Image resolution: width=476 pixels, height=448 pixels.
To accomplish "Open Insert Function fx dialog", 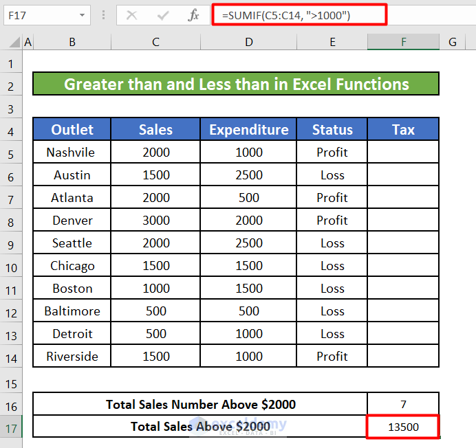I will point(193,15).
